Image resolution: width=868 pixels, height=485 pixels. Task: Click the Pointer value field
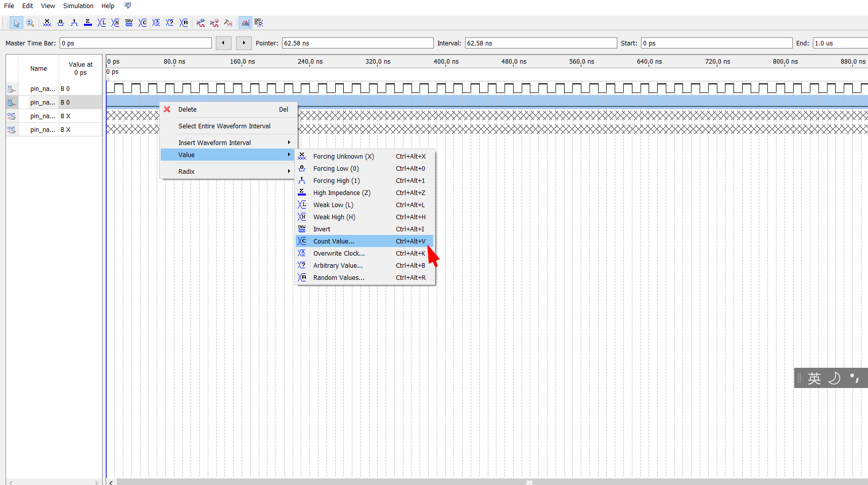pos(358,43)
